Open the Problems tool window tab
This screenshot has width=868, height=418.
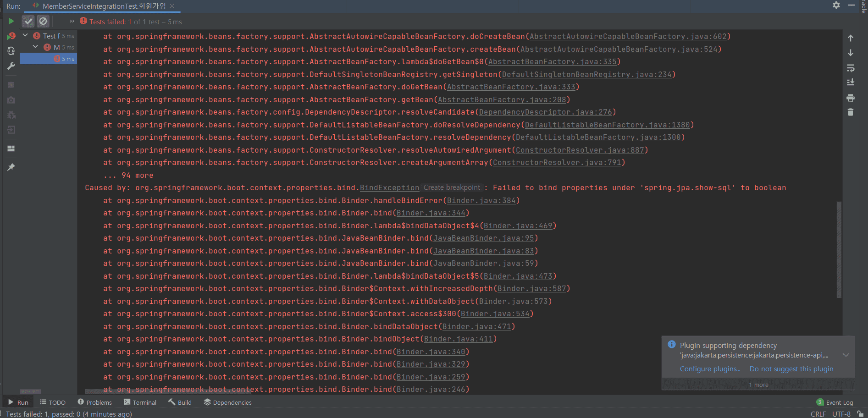coord(94,402)
